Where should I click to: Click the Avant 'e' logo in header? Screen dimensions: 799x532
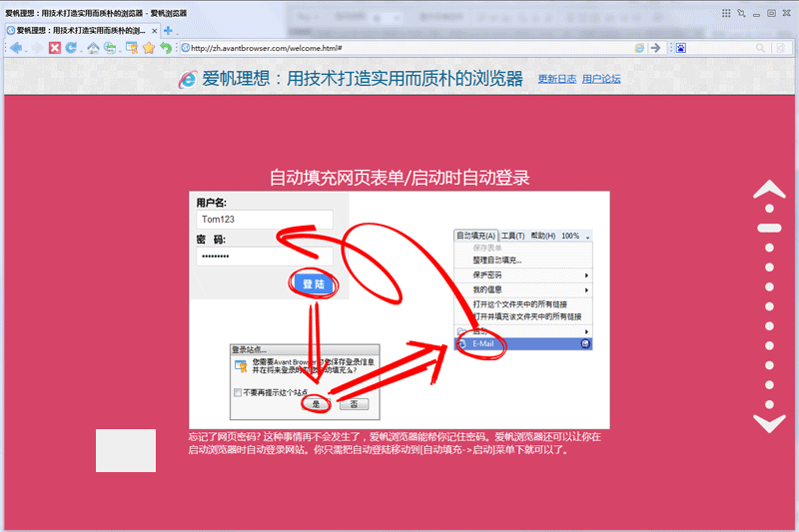(188, 79)
